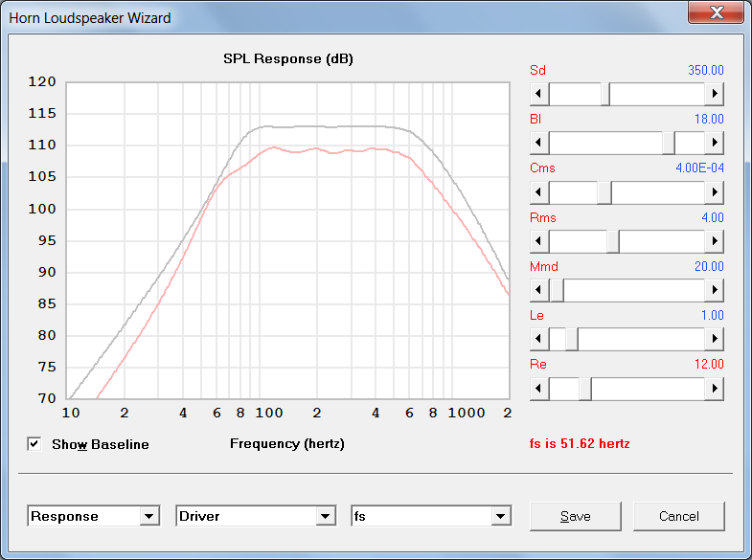Click the Mmd slider thumb
This screenshot has width=752, height=560.
(557, 290)
